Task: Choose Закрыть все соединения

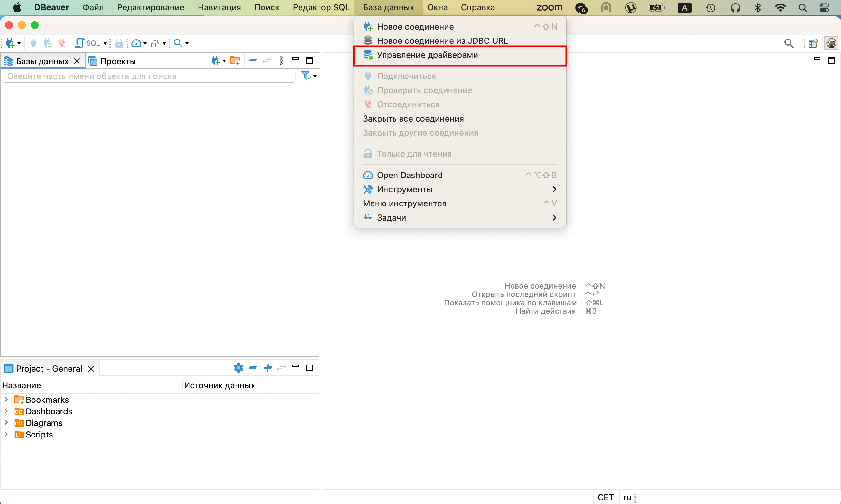Action: [x=413, y=119]
